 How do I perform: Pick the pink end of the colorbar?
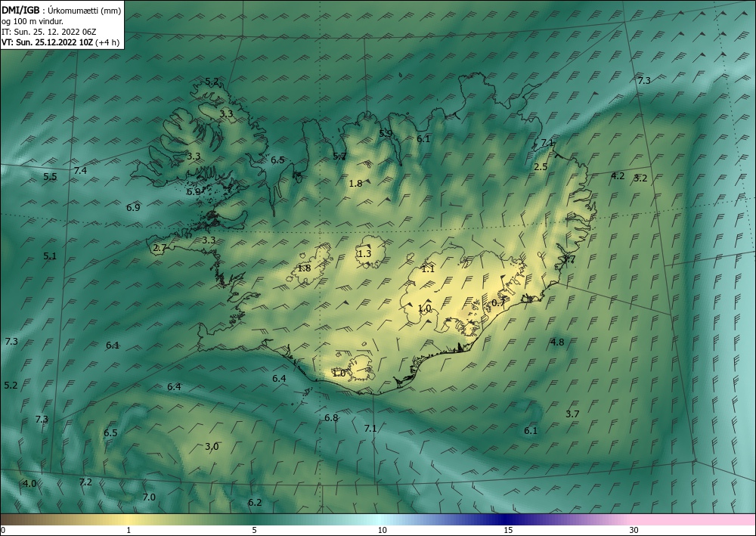tap(694, 519)
